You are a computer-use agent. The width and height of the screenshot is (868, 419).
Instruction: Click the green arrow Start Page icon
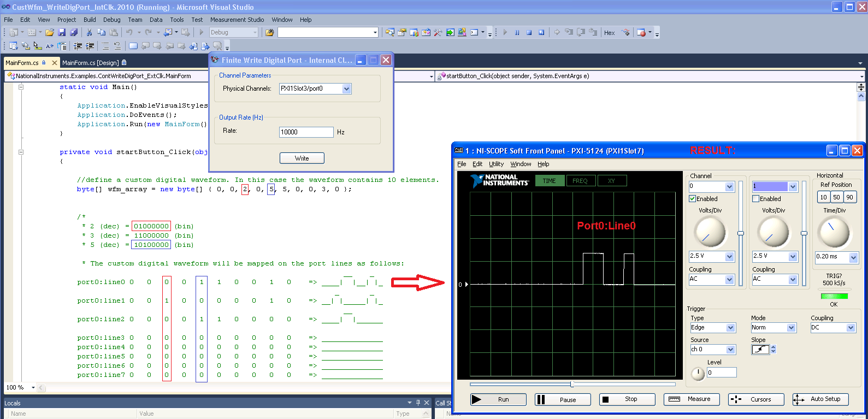coord(450,32)
